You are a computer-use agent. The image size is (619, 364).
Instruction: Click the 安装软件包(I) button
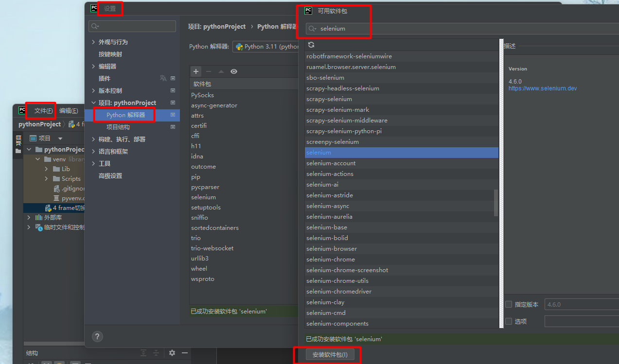330,355
